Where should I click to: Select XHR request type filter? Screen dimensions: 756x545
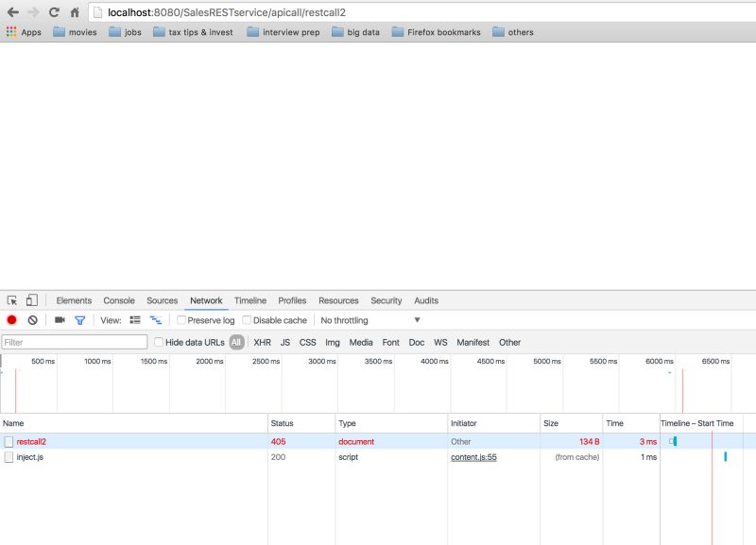pos(261,342)
